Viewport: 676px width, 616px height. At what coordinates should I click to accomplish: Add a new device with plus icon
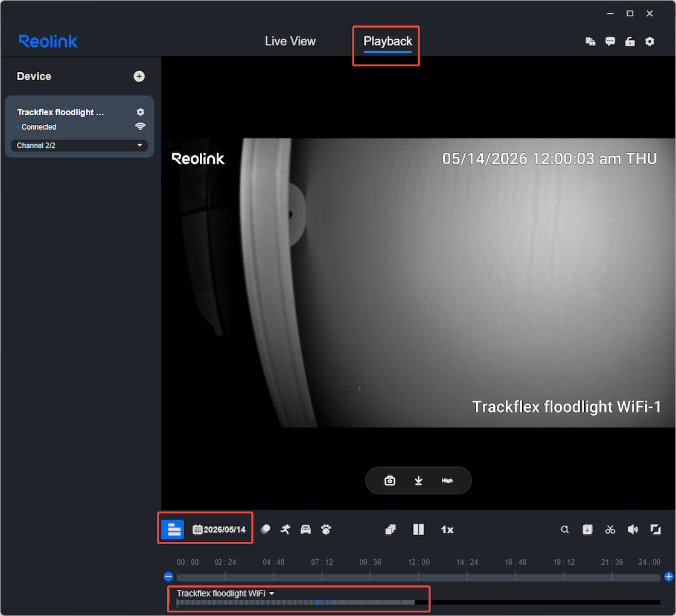139,76
